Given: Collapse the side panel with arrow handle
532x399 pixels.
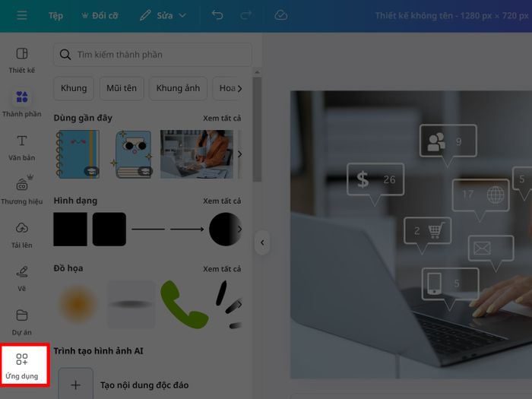Looking at the screenshot, I should coord(262,242).
